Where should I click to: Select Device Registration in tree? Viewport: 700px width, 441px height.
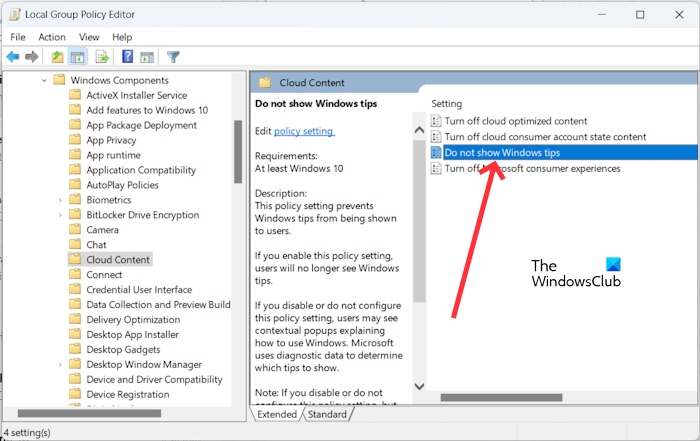point(128,395)
